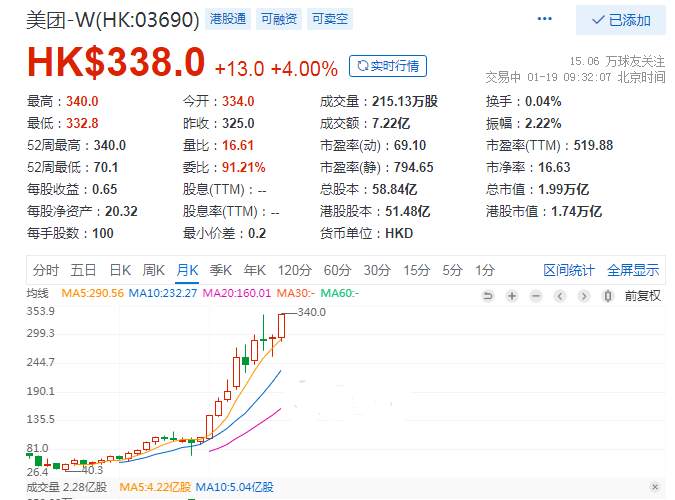Zoom in chart with plus icon
Viewport: 675px width, 500px height.
(512, 296)
